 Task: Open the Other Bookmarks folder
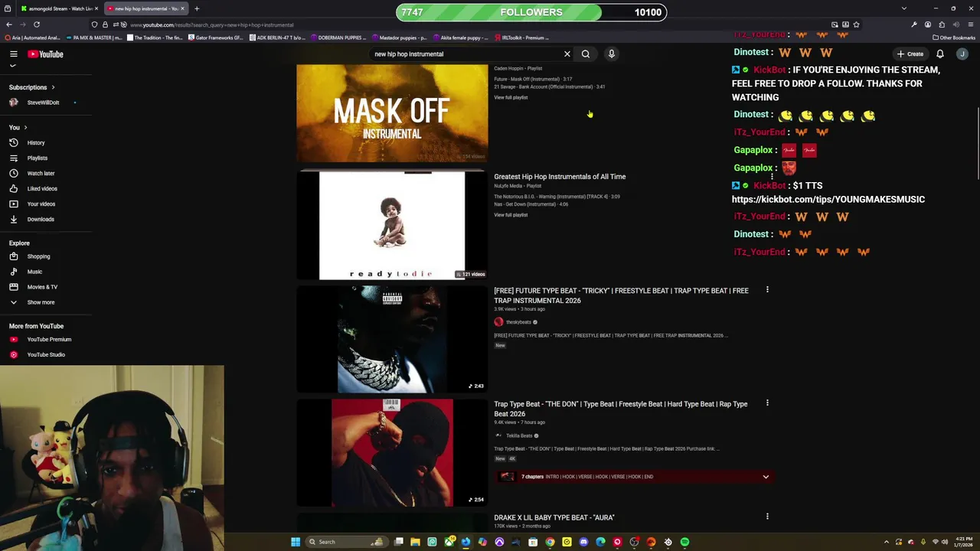click(x=954, y=37)
